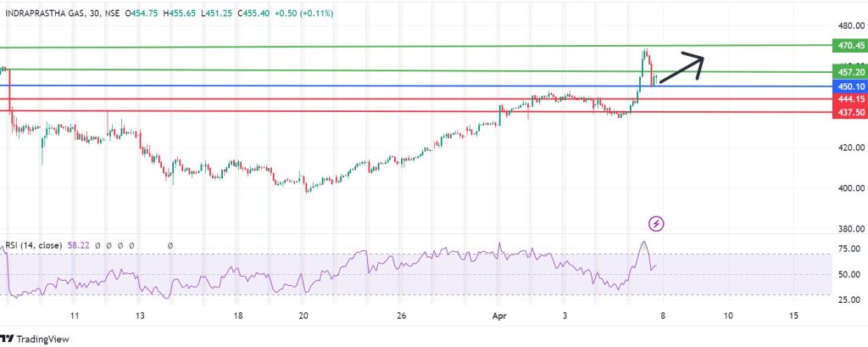Click date 11 on time axis

click(75, 316)
